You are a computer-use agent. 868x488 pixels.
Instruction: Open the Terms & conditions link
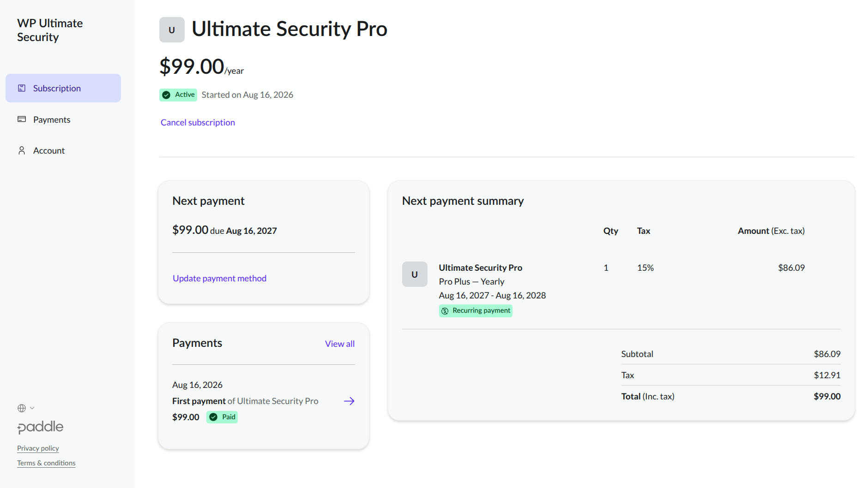pyautogui.click(x=46, y=463)
